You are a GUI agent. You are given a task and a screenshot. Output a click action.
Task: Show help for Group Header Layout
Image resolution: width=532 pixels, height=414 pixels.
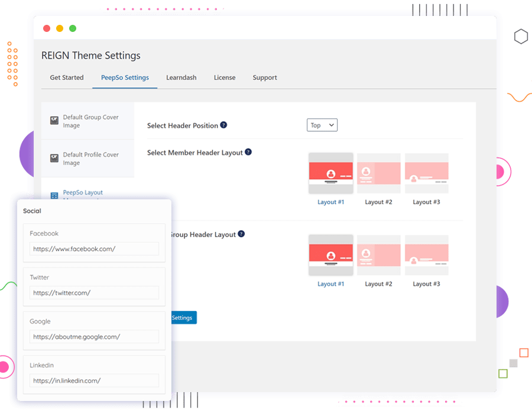coord(241,234)
